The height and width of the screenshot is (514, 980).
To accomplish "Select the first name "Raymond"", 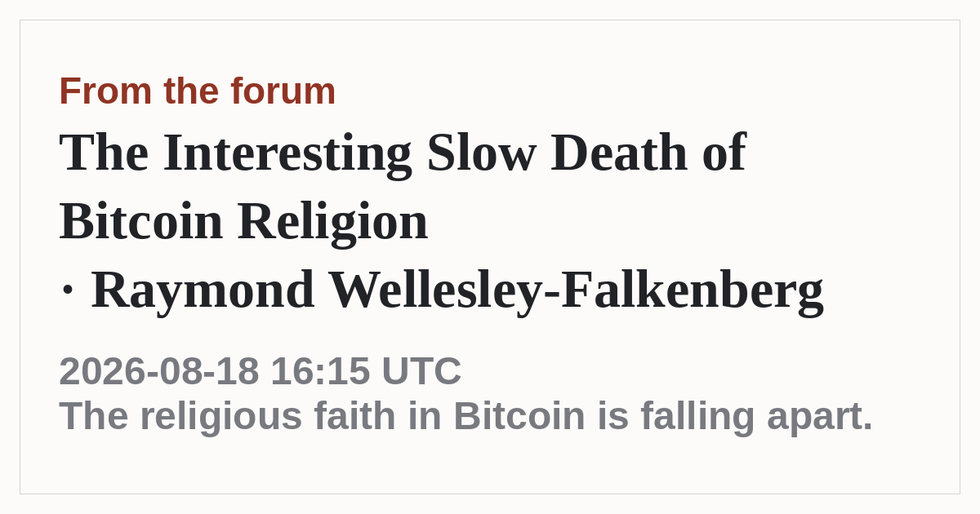I will pos(203,290).
